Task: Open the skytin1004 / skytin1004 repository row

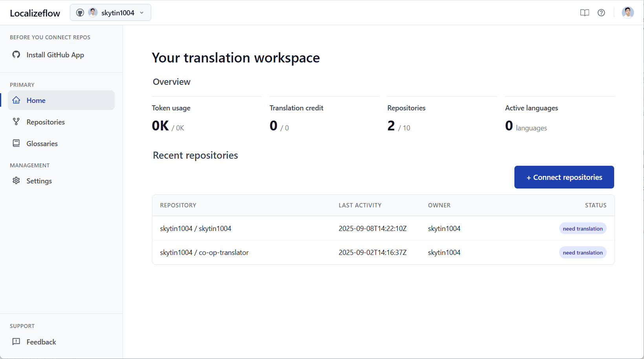Action: 196,229
